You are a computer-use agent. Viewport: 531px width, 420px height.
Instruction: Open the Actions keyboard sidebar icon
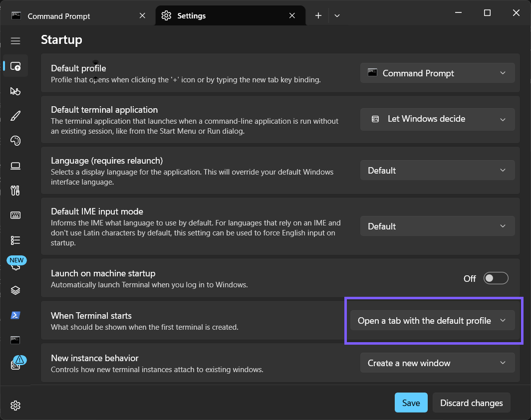15,215
